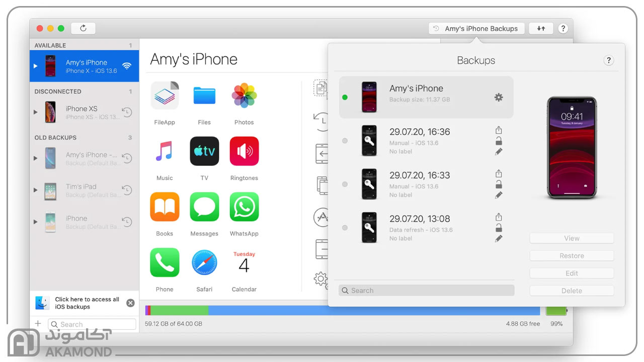Expand the Tim's iPad sidebar entry

coord(35,190)
